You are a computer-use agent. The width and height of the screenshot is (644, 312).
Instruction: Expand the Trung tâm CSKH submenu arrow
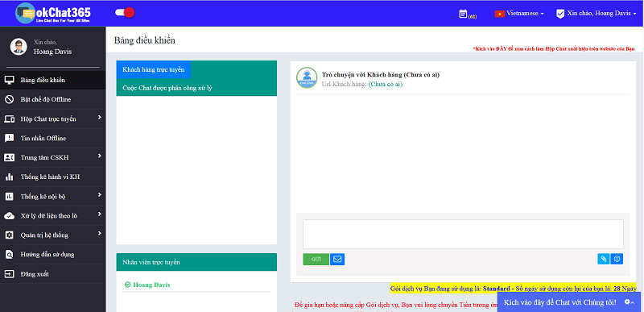[99, 156]
